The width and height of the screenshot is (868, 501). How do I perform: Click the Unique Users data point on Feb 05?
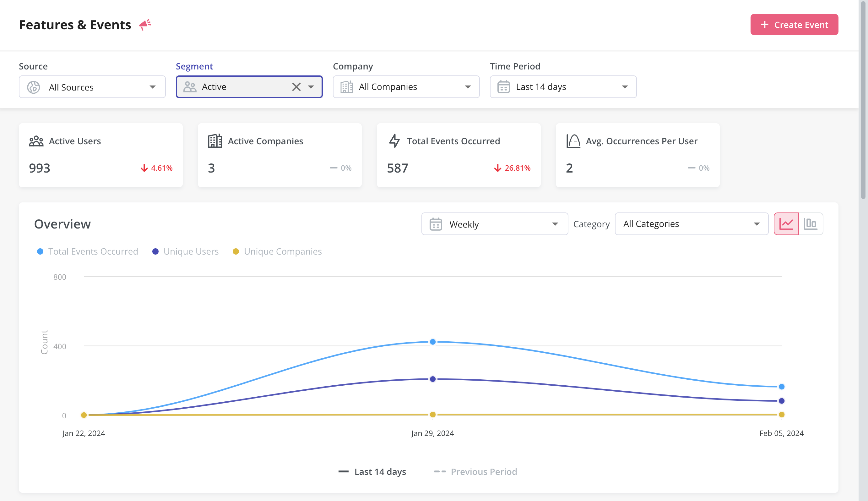tap(781, 400)
